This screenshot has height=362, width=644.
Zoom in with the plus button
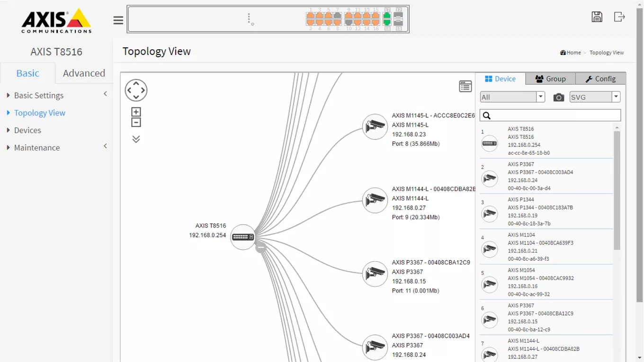coord(136,112)
